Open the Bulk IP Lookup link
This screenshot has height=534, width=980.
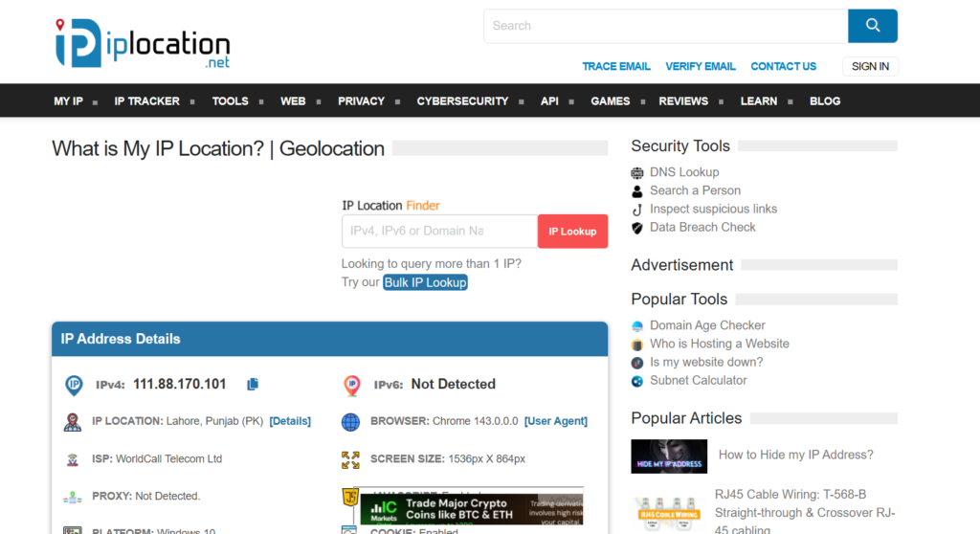(x=425, y=282)
